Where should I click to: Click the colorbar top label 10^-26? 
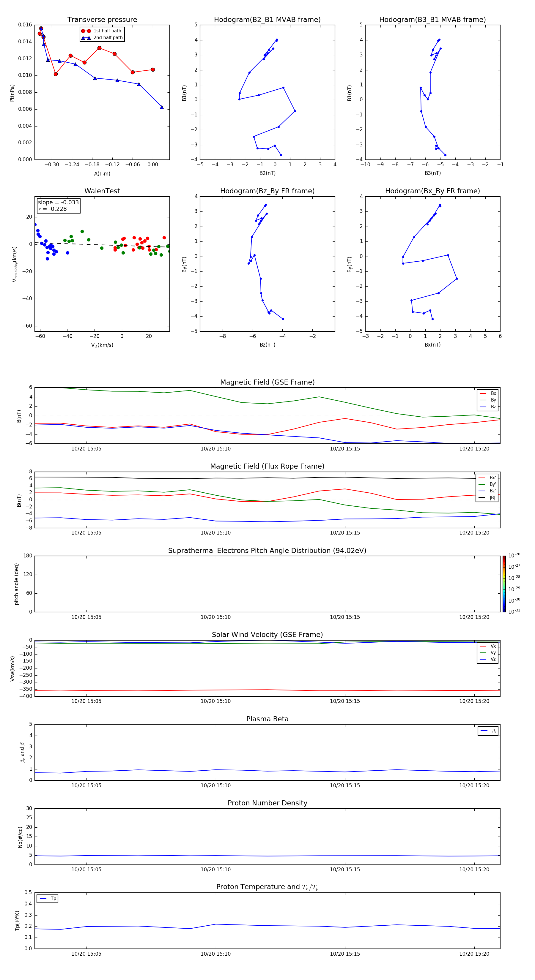(514, 555)
